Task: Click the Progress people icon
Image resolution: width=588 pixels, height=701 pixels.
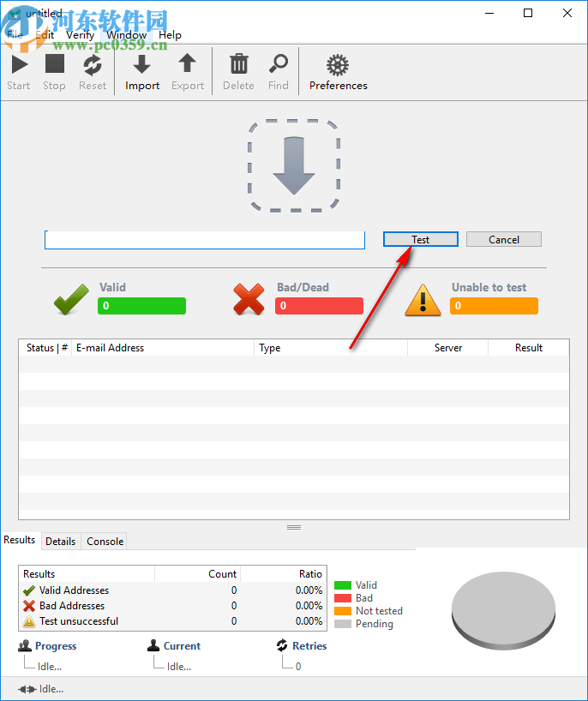Action: pyautogui.click(x=25, y=645)
